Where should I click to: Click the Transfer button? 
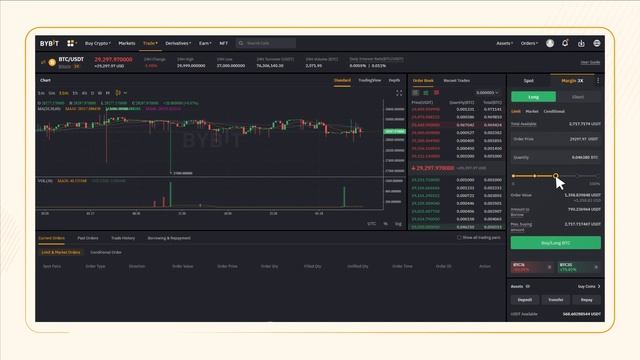pos(556,300)
